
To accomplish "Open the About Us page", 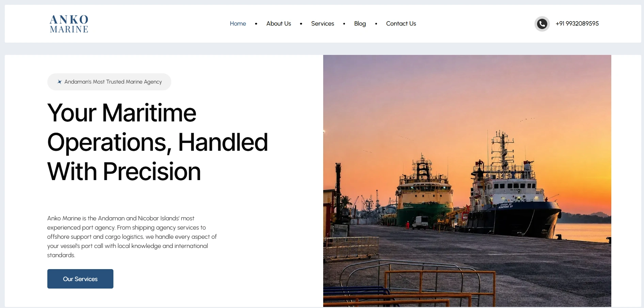I will click(279, 24).
